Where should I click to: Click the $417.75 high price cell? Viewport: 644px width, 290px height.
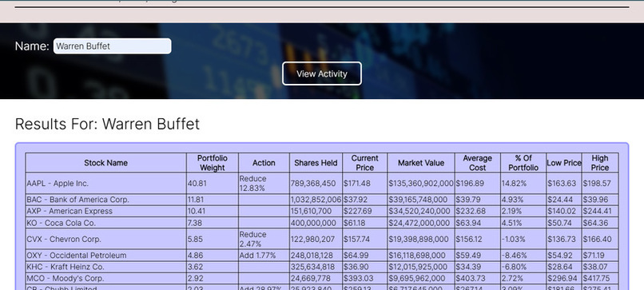pyautogui.click(x=600, y=278)
